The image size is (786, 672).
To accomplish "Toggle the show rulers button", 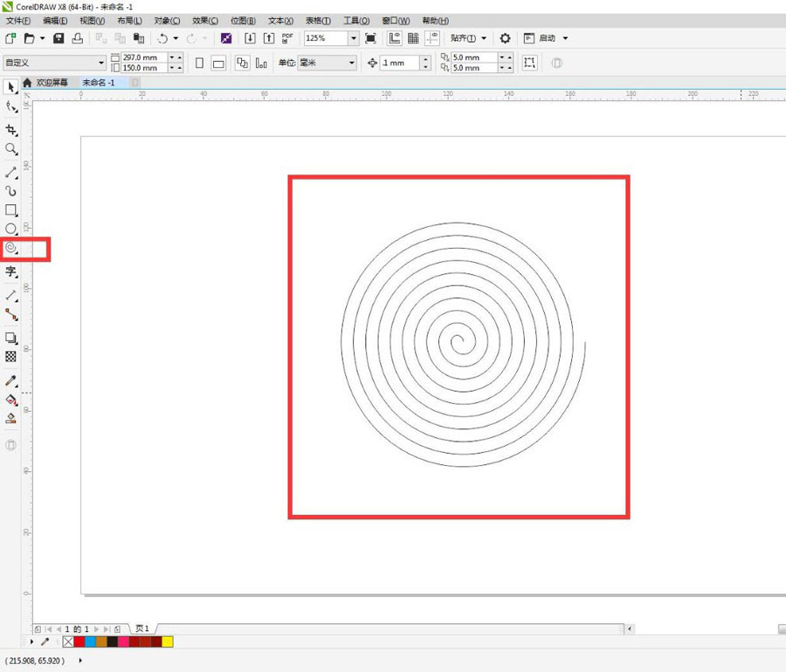I will tap(395, 38).
